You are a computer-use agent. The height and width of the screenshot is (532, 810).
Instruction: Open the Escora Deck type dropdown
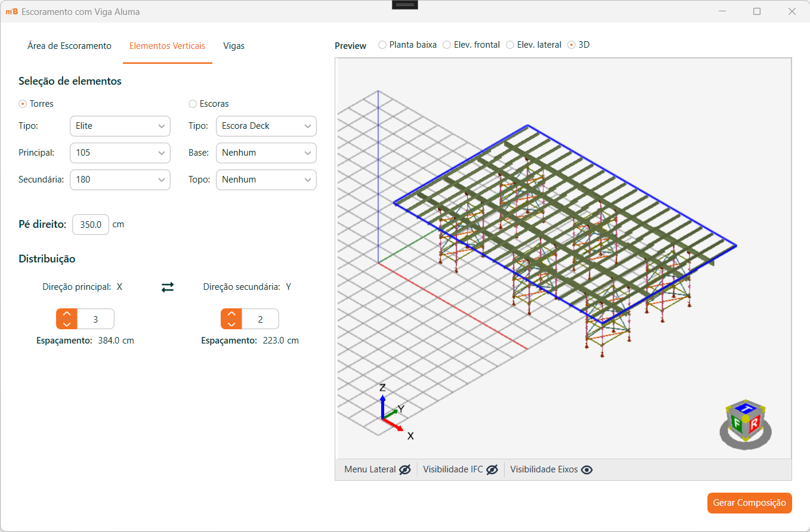(266, 126)
